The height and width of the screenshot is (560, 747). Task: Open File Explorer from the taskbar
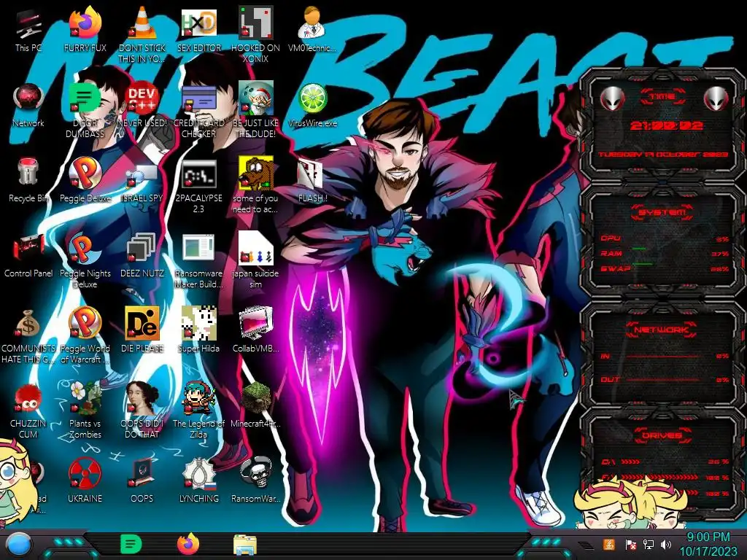tap(245, 545)
